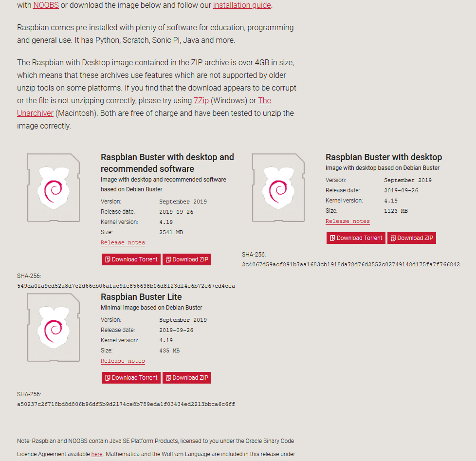Download Torrent for Raspbian Buster with desktop
This screenshot has height=461, width=476.
tap(356, 238)
